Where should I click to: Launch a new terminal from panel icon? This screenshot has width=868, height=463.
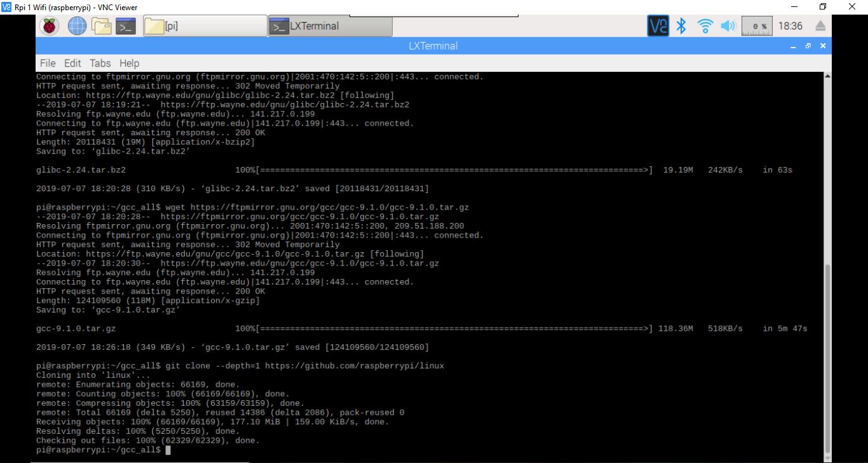[126, 26]
